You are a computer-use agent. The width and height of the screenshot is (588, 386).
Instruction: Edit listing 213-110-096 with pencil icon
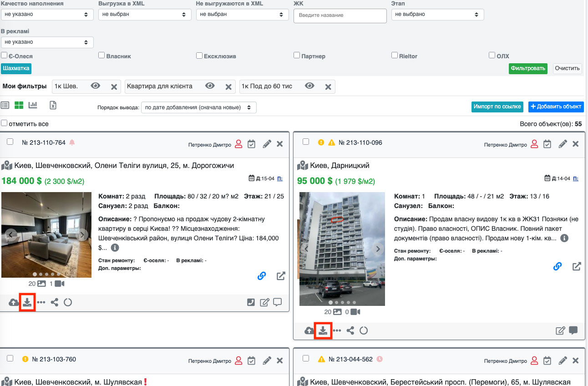[x=563, y=144]
